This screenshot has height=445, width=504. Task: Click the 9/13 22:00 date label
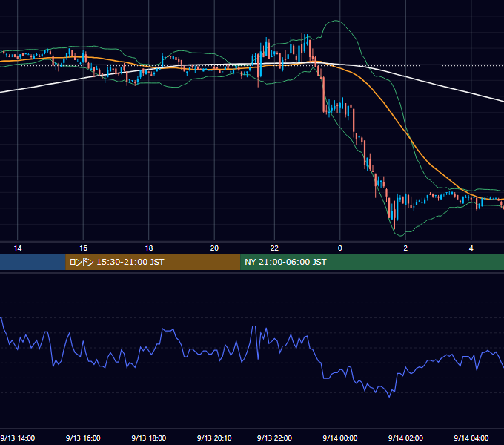(x=274, y=438)
